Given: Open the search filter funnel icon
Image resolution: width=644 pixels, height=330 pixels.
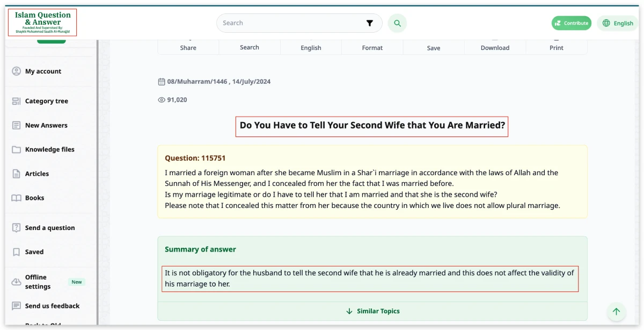Looking at the screenshot, I should [369, 23].
